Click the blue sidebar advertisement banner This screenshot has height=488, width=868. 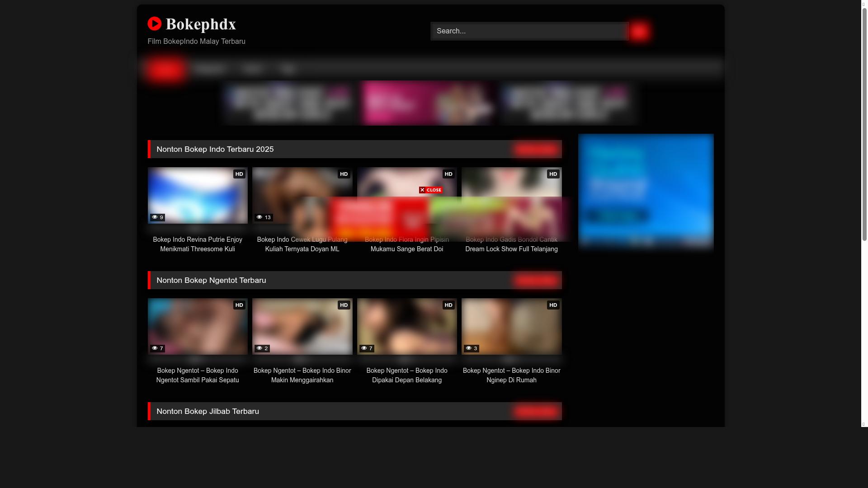pyautogui.click(x=646, y=192)
